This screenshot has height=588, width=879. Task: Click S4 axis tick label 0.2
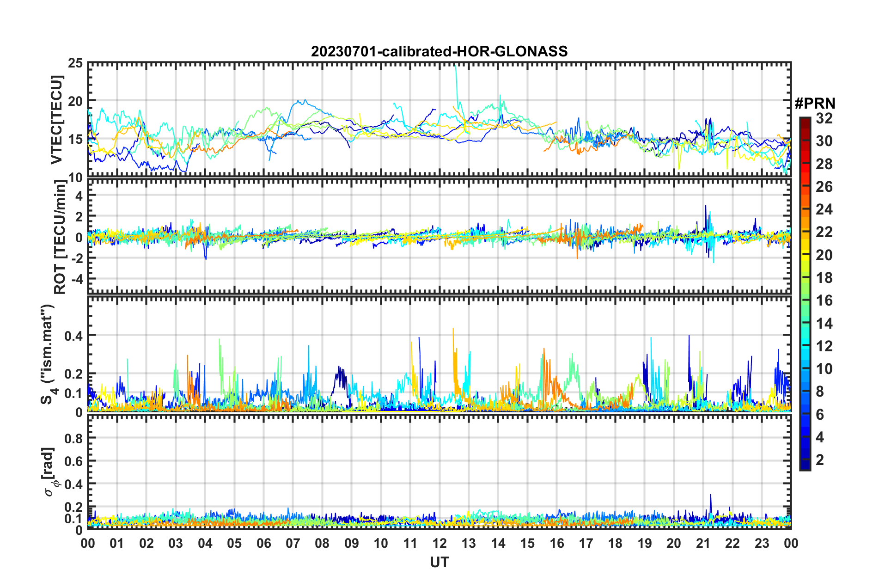point(74,374)
